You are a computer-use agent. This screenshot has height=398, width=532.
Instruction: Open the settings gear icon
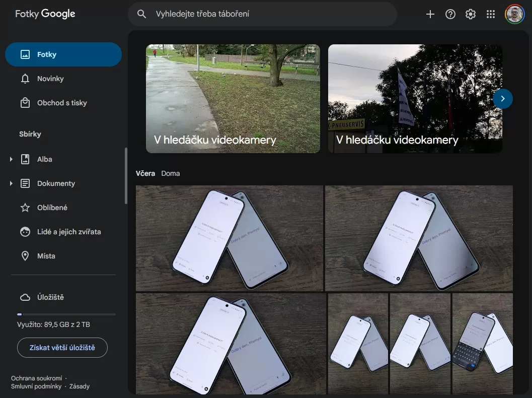[x=470, y=14]
